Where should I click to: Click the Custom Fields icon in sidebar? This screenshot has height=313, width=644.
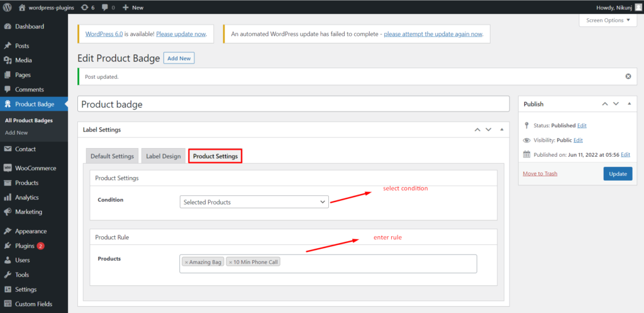[8, 304]
